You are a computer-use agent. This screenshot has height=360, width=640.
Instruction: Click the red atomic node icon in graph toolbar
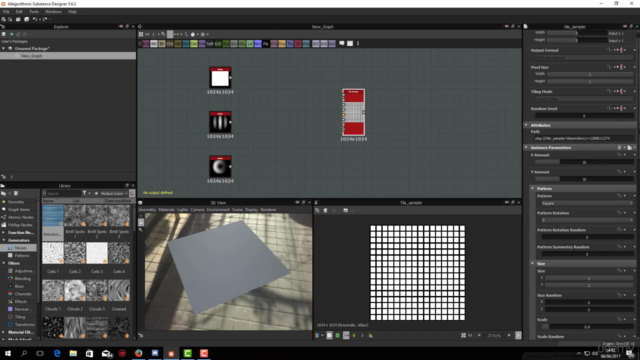(298, 44)
